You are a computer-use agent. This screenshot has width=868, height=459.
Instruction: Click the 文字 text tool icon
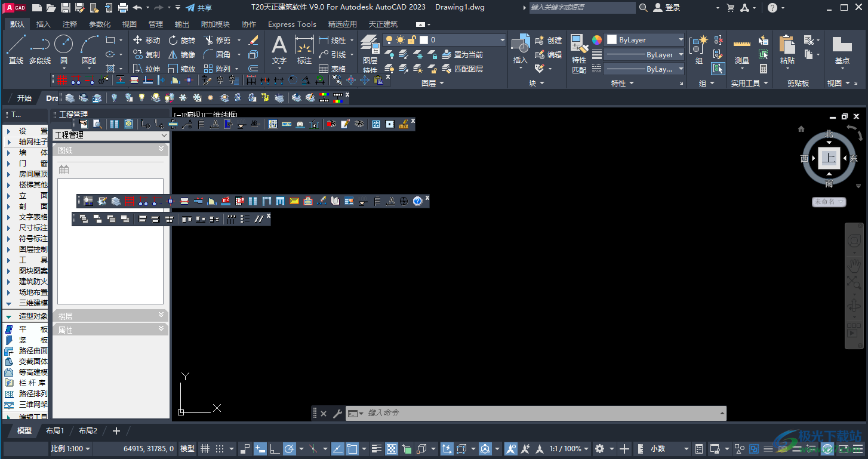coord(279,48)
